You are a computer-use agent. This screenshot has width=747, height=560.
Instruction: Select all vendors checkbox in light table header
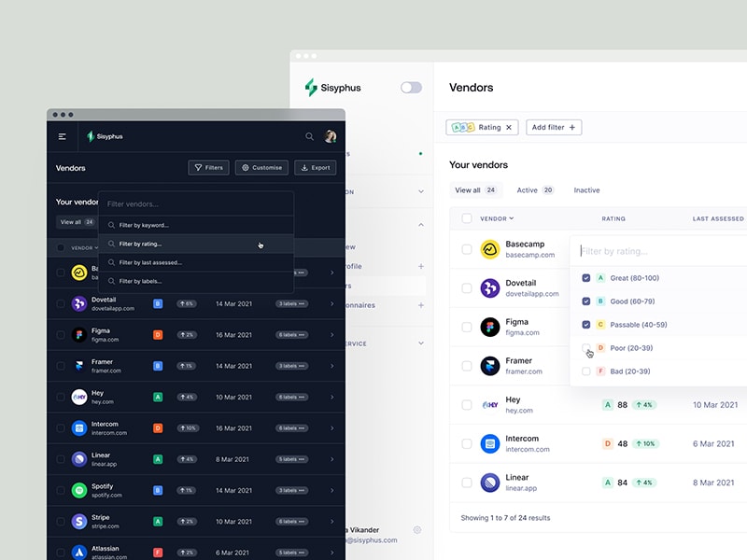point(467,218)
